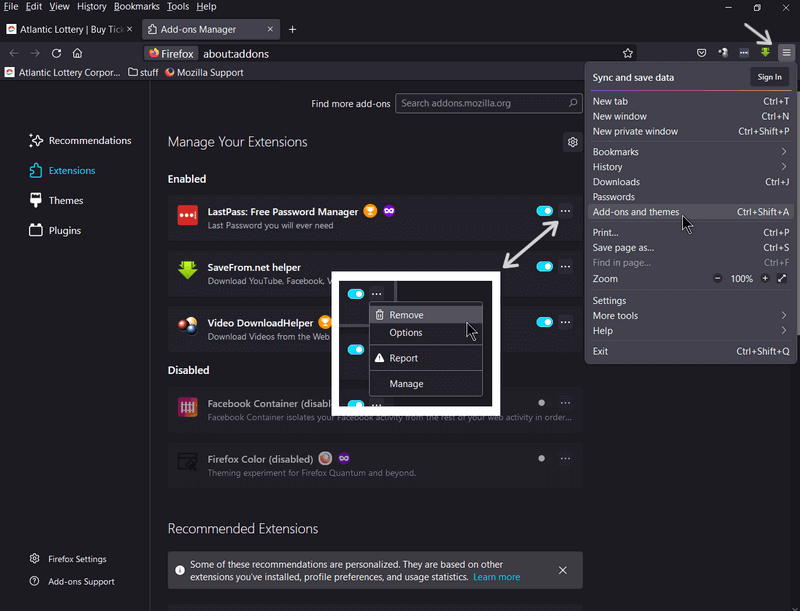Expand History submenu in the application menu panel
The image size is (800, 611).
(690, 167)
